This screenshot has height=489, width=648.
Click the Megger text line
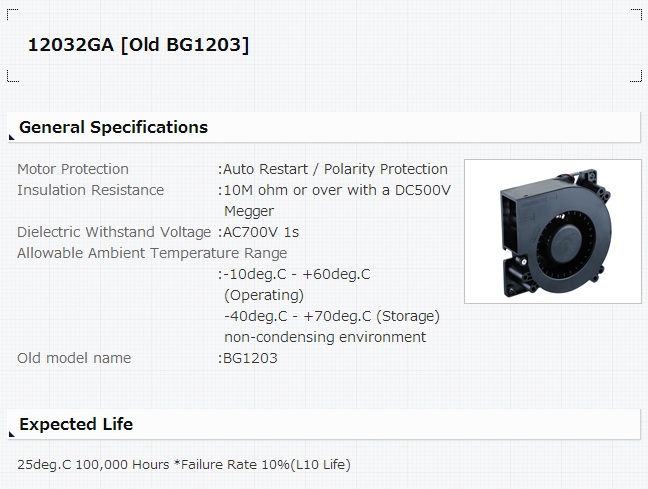(x=249, y=211)
